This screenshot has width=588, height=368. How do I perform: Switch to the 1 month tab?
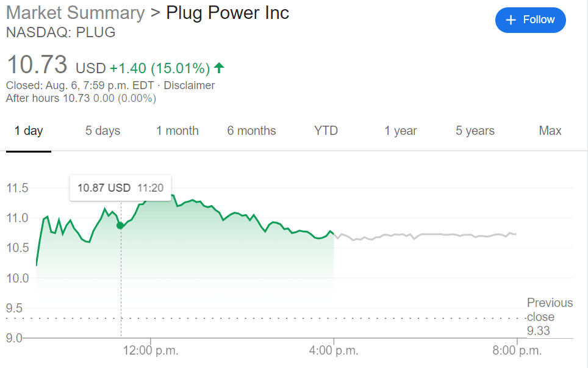pyautogui.click(x=177, y=131)
